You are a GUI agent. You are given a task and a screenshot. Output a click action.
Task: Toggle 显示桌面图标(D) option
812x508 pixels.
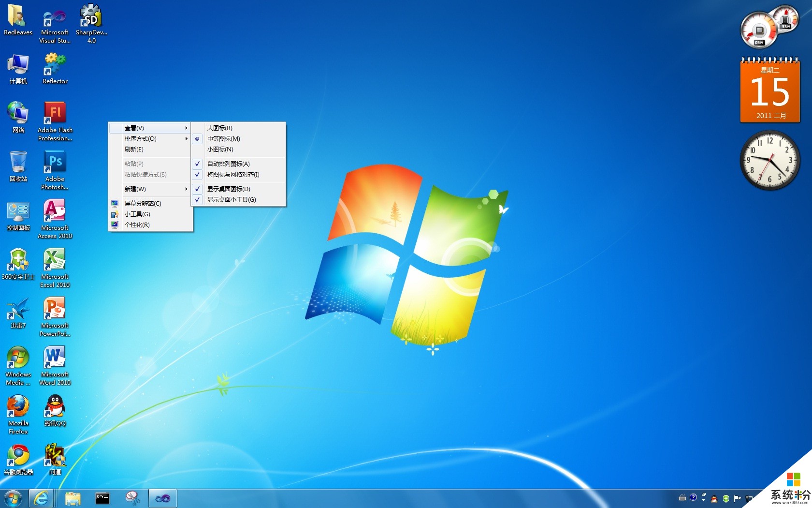pyautogui.click(x=239, y=189)
